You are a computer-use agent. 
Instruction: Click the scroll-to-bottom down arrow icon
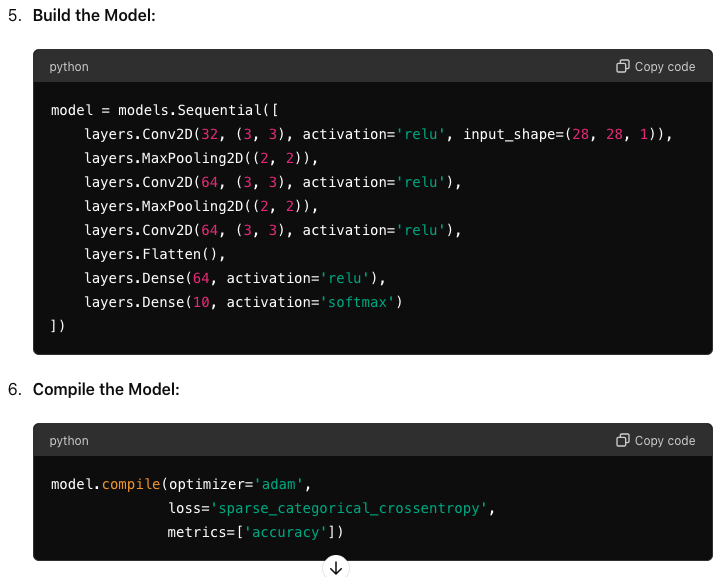(336, 567)
